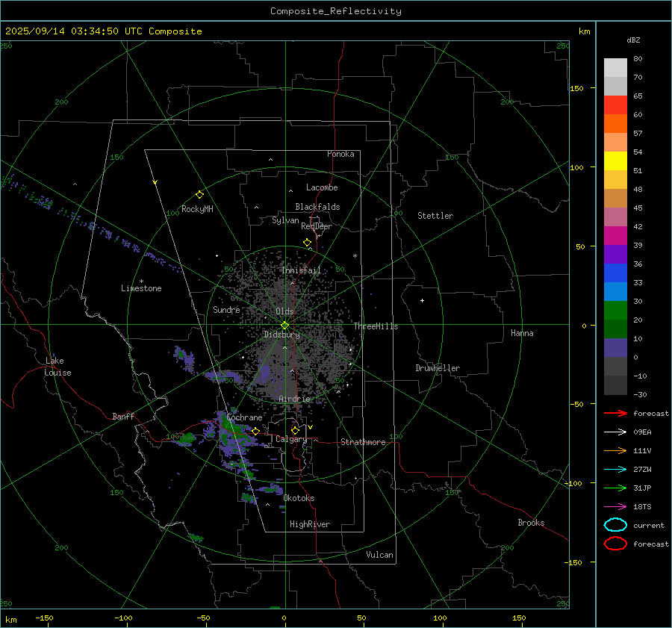Click the light blue 33-30 dBZ color band

(615, 292)
